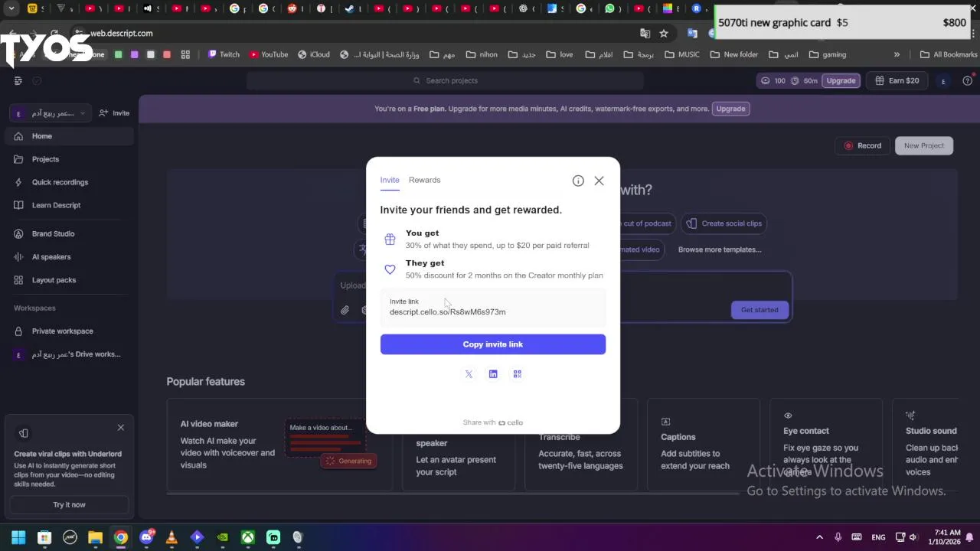Open the Eye contact feature card
This screenshot has height=551, width=980.
[x=825, y=445]
